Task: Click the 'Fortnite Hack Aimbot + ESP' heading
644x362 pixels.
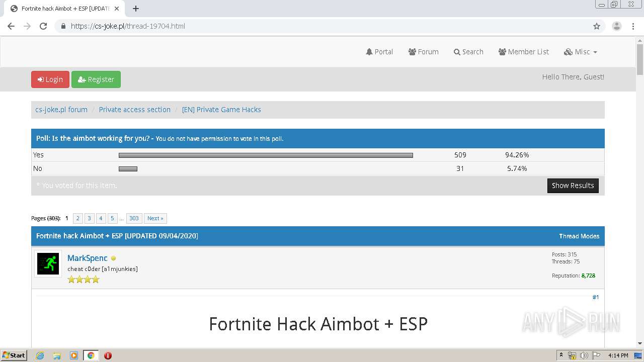Action: [x=318, y=324]
